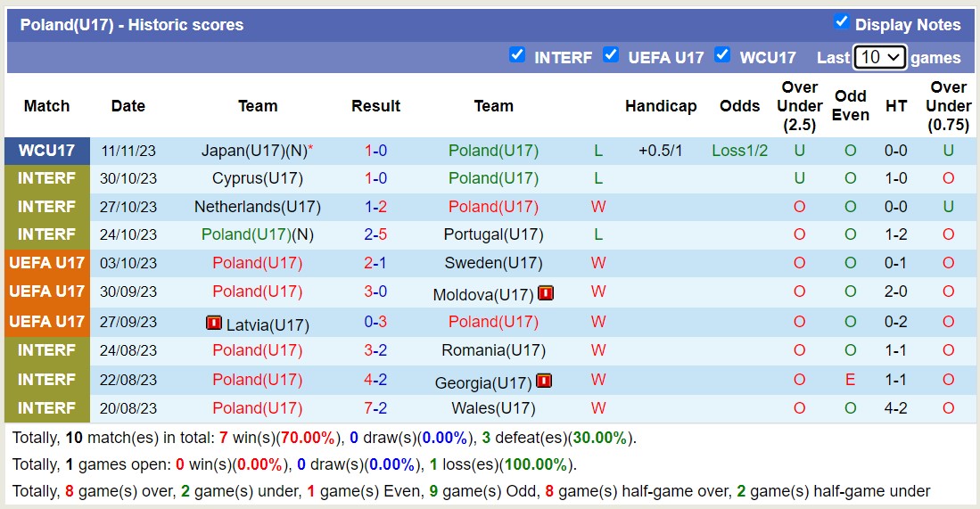The height and width of the screenshot is (509, 980).
Task: Open Japan(U17)(N) team link
Action: pyautogui.click(x=253, y=151)
